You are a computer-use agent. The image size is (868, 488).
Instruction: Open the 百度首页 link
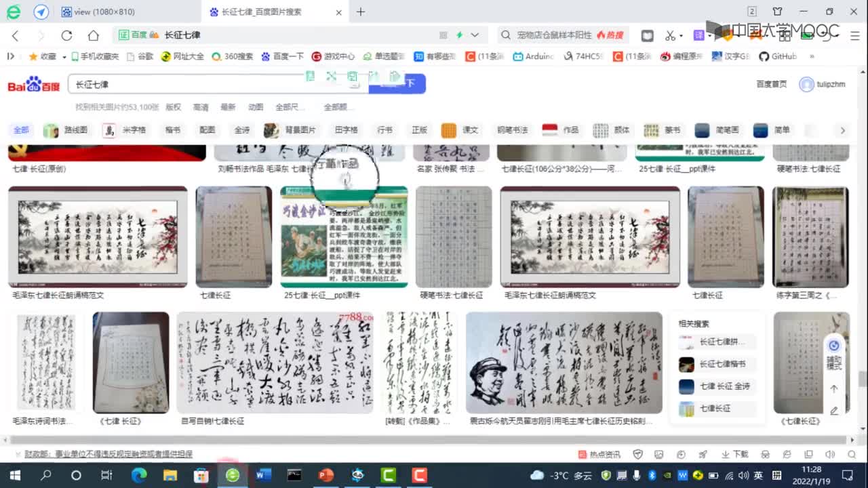coord(772,84)
